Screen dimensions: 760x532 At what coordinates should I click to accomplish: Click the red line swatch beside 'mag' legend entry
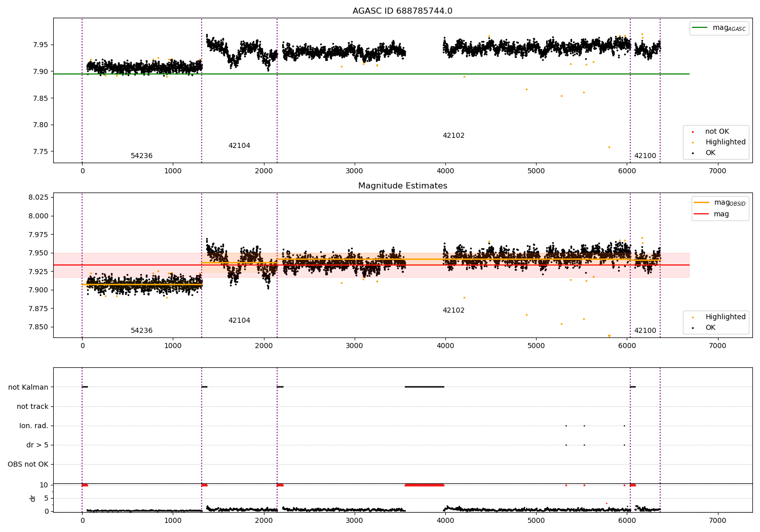[x=702, y=214]
